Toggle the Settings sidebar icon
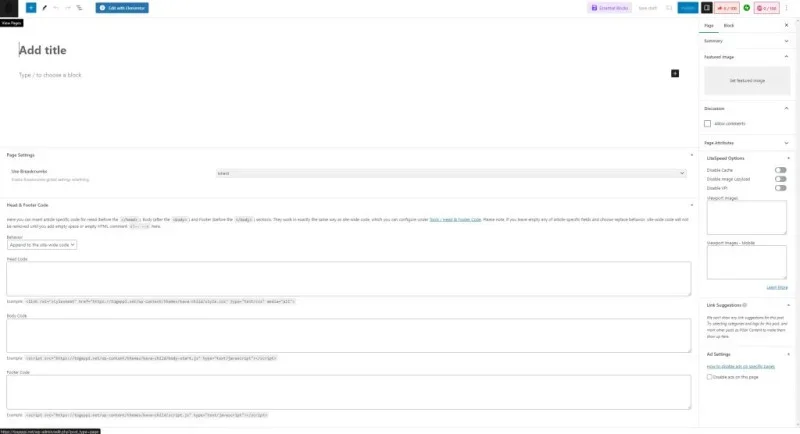The width and height of the screenshot is (800, 434). pos(707,7)
